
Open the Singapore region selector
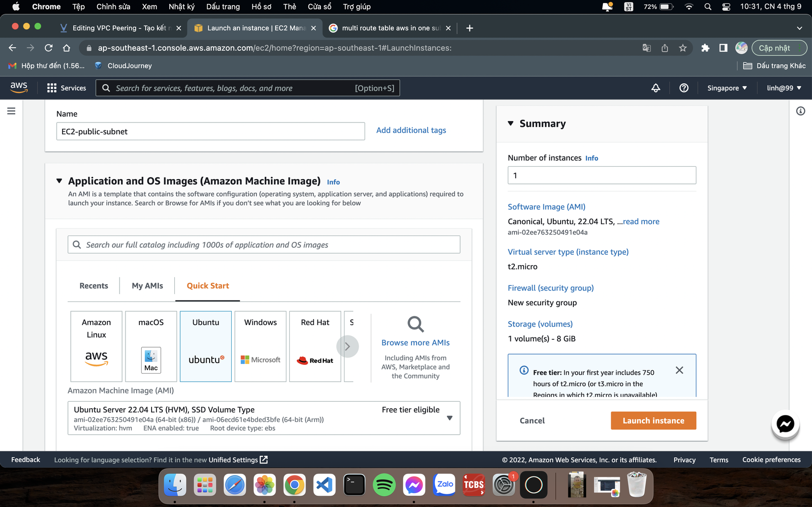pos(727,88)
